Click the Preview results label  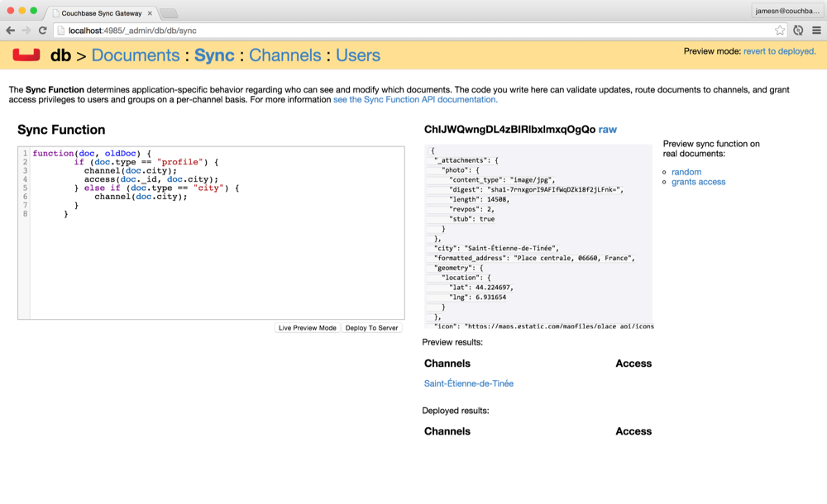point(452,342)
